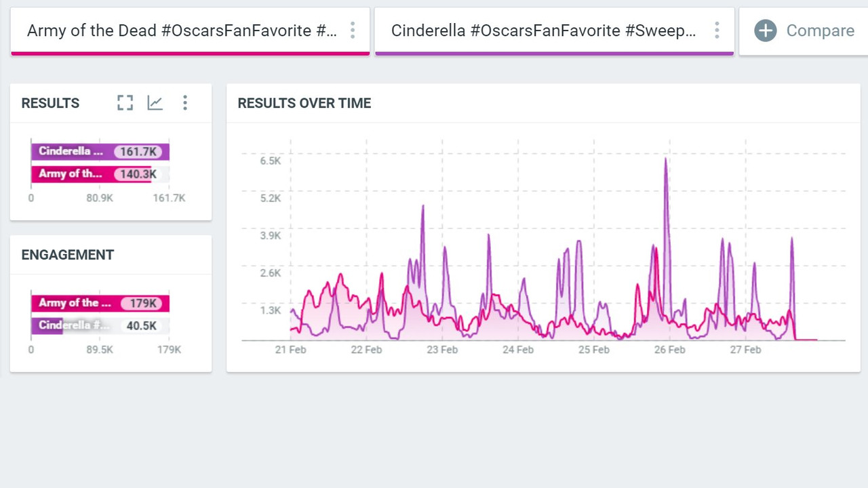868x488 pixels.
Task: Select the Cinderella bar in Results
Action: (100, 152)
